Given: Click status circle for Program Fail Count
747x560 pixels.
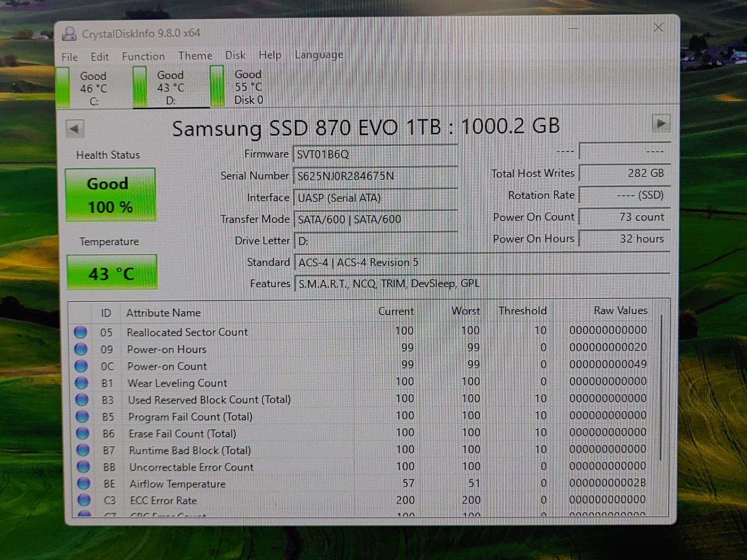Looking at the screenshot, I should [82, 416].
